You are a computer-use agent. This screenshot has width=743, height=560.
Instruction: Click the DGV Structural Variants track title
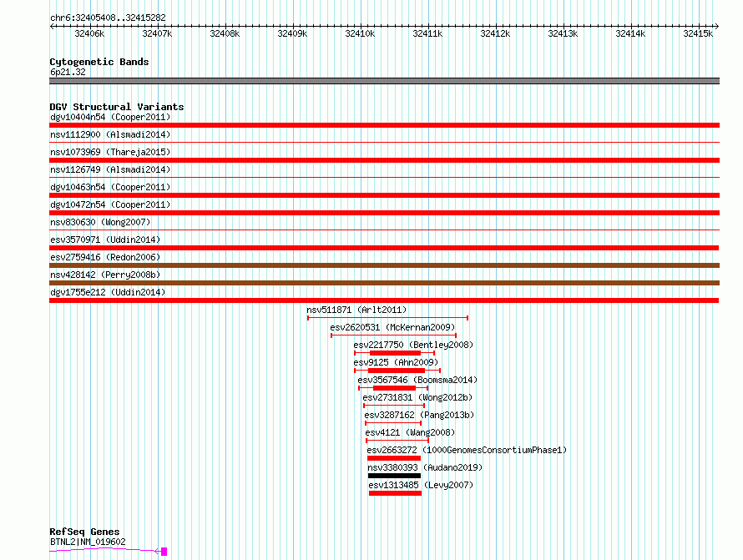pos(117,107)
